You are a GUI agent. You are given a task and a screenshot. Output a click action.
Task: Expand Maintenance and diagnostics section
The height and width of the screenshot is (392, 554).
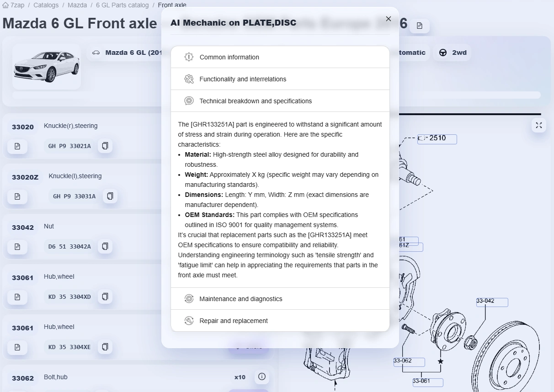point(280,299)
